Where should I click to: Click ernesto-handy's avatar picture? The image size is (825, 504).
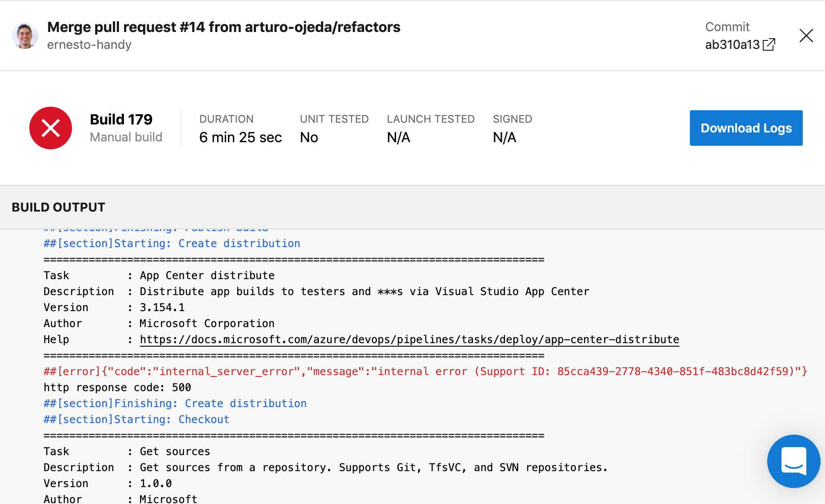[x=25, y=36]
